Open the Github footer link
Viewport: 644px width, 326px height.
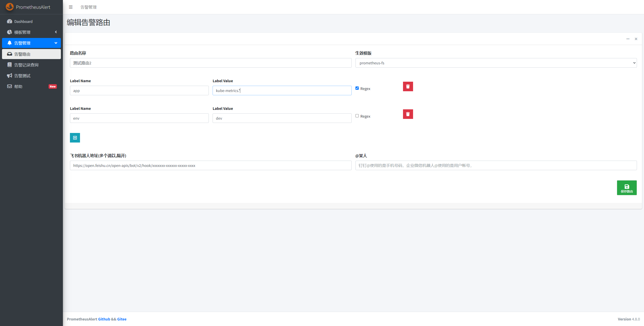point(104,319)
